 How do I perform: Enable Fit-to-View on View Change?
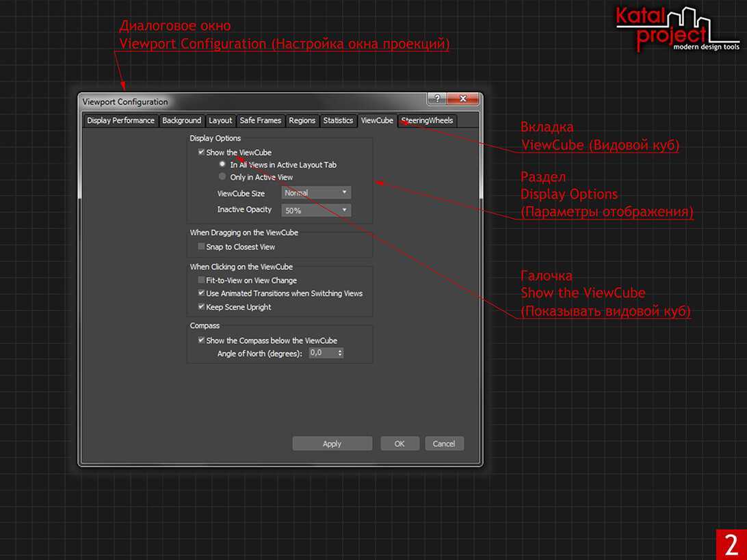coord(201,280)
